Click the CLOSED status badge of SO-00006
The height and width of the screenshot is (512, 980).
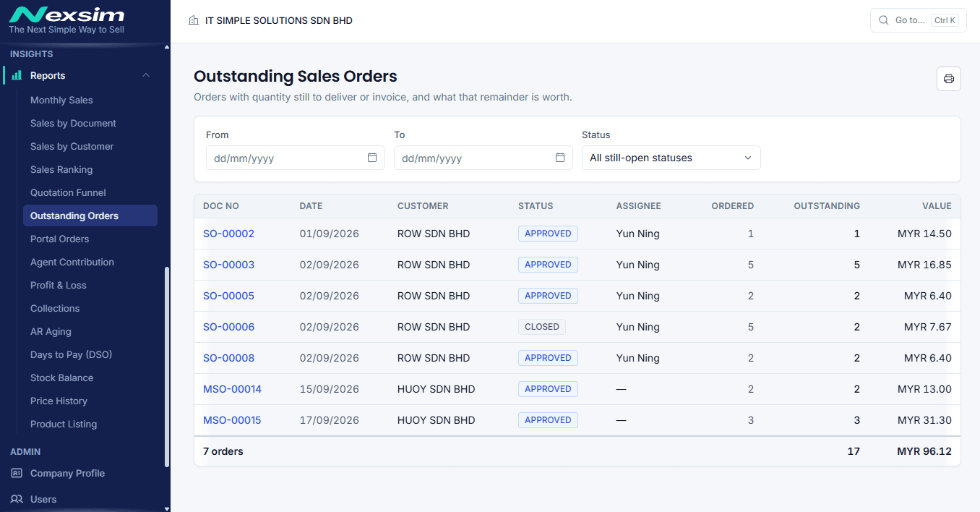click(542, 327)
